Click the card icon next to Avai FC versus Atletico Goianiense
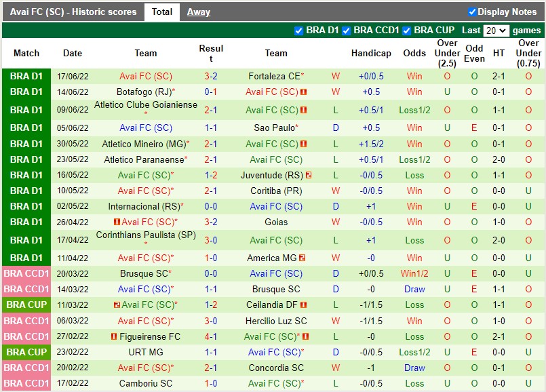The width and height of the screenshot is (546, 392). click(303, 111)
